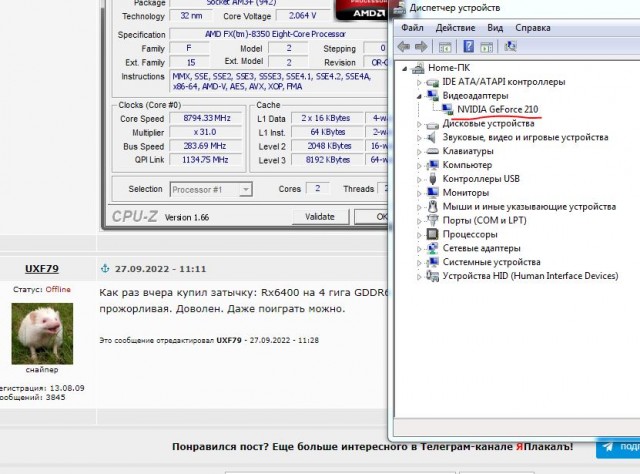Click the Контроллеры USB plug icon
This screenshot has width=640, height=474.
[433, 179]
